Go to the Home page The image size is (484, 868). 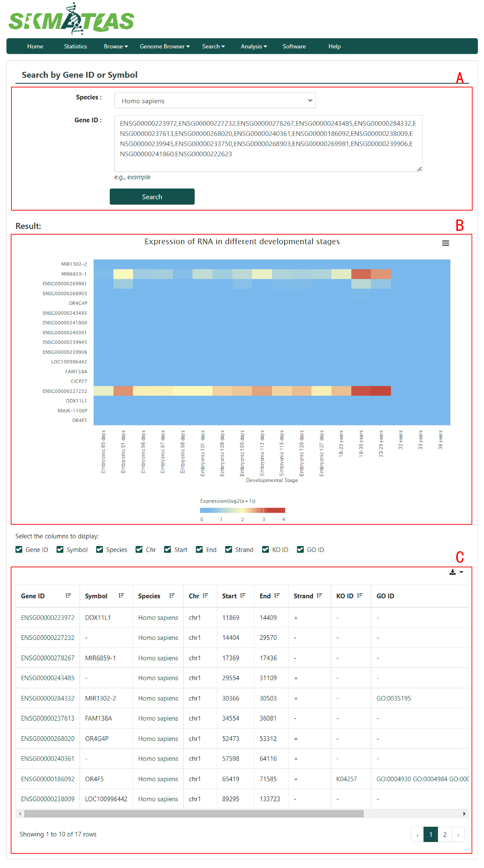pyautogui.click(x=35, y=46)
